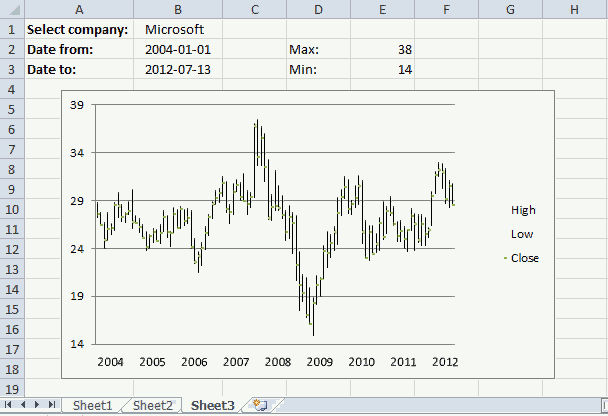This screenshot has height=416, width=608.
Task: Click the 2007 year axis label
Action: click(x=236, y=362)
